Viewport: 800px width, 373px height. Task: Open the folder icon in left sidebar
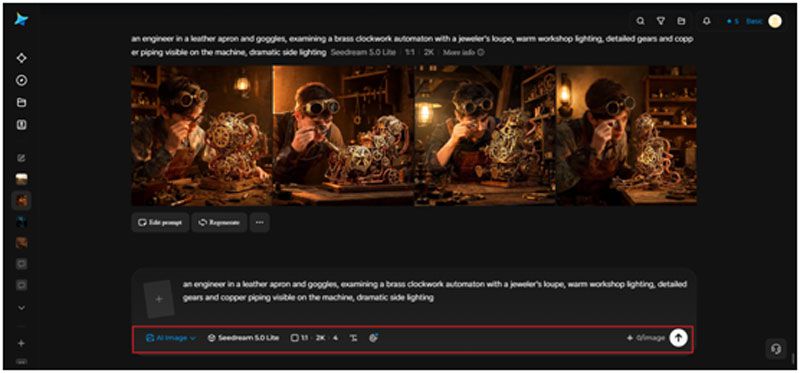pyautogui.click(x=21, y=103)
